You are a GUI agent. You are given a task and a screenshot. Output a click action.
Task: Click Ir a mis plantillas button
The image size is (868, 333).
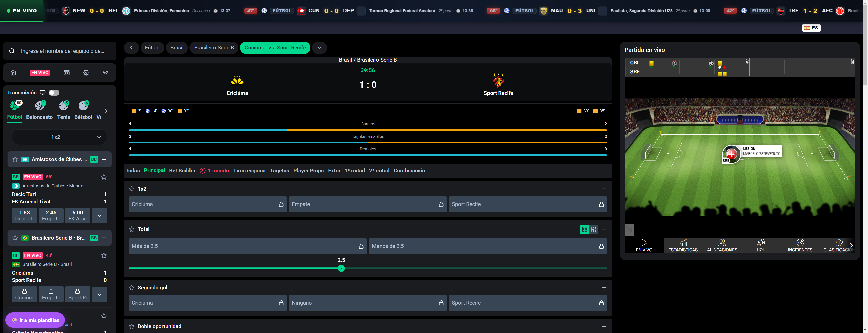pos(35,320)
